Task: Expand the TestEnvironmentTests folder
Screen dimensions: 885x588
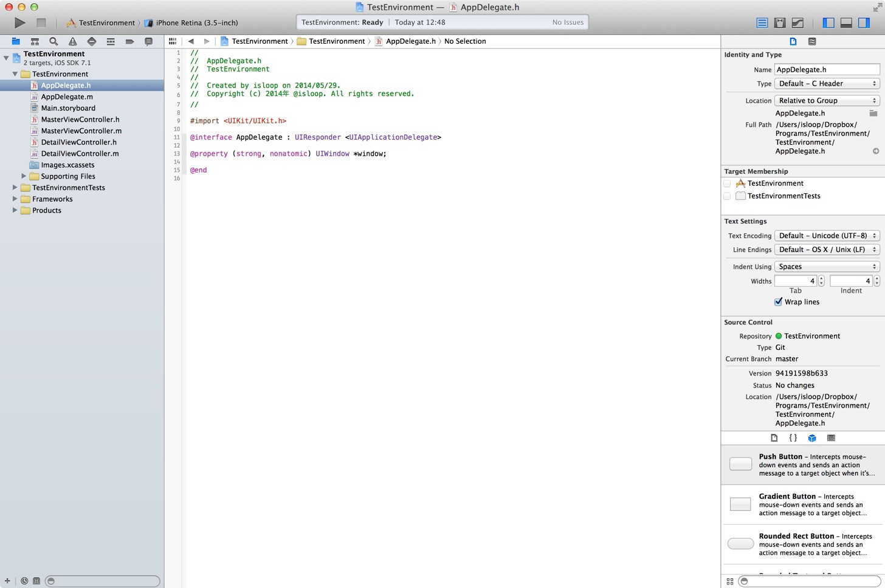Action: 15,188
